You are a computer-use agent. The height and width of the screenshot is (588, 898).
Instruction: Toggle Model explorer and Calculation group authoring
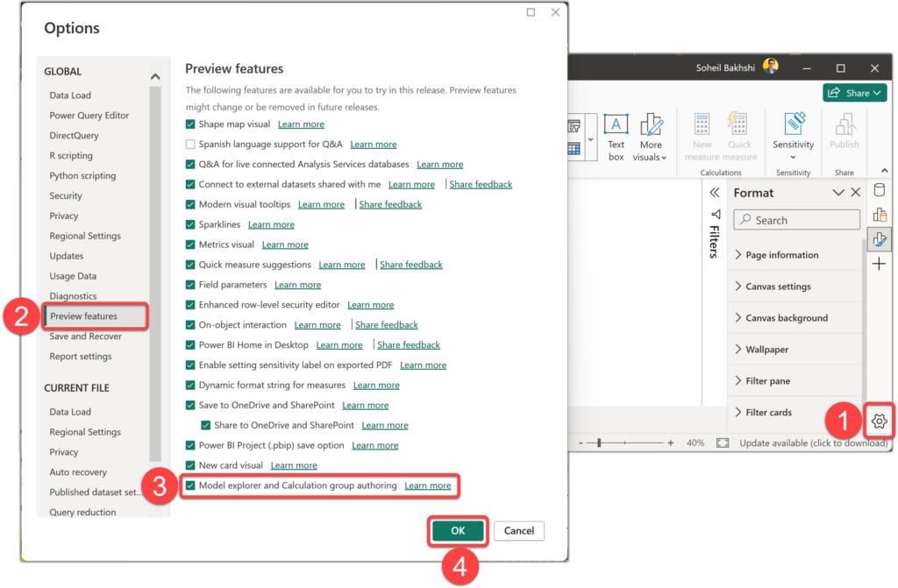click(190, 485)
